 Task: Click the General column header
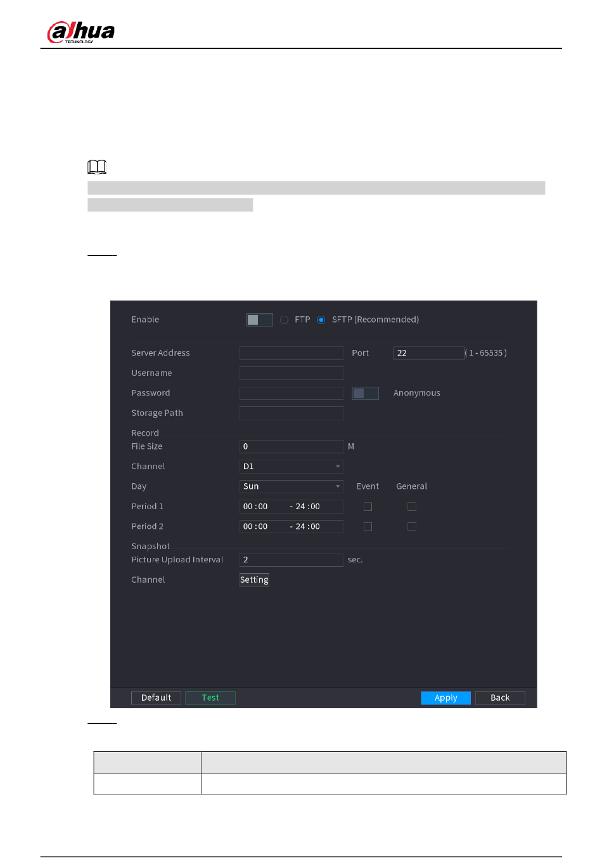click(412, 487)
